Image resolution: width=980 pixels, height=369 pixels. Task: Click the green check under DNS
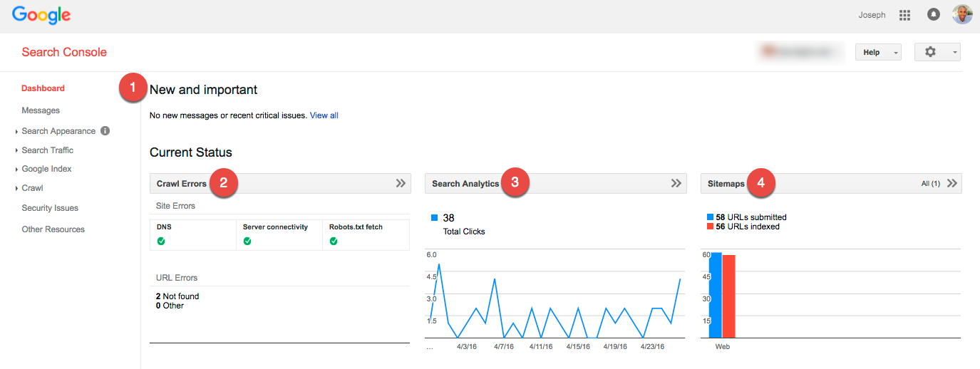[161, 241]
